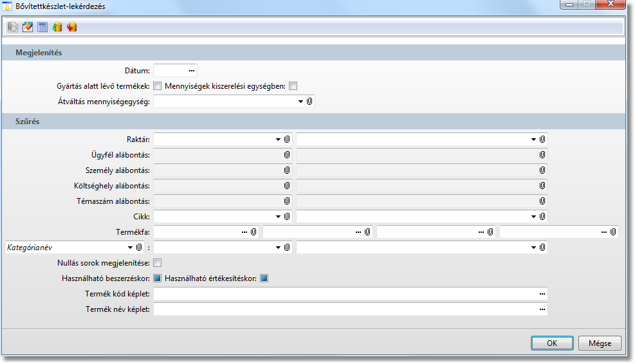Click the paperclip of fourth Termékfa field
The image size is (635, 364).
613,232
